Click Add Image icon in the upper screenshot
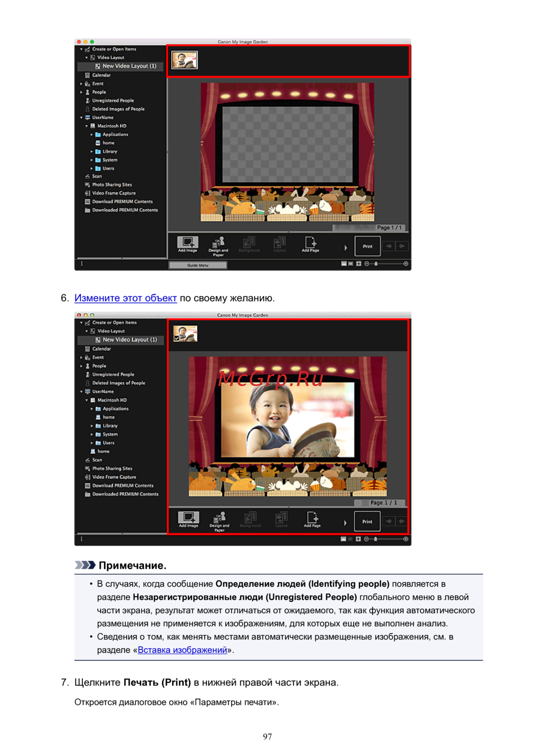This screenshot has height=756, width=535. [x=187, y=244]
